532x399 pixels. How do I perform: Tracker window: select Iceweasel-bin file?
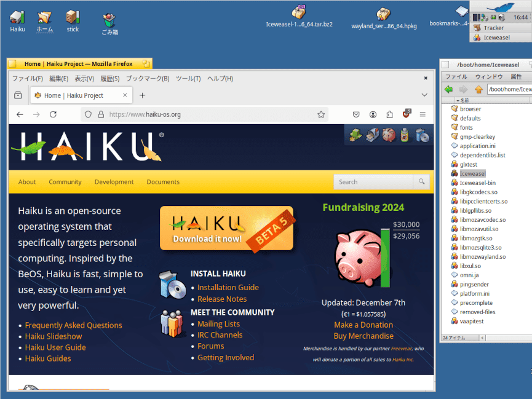[x=474, y=183]
